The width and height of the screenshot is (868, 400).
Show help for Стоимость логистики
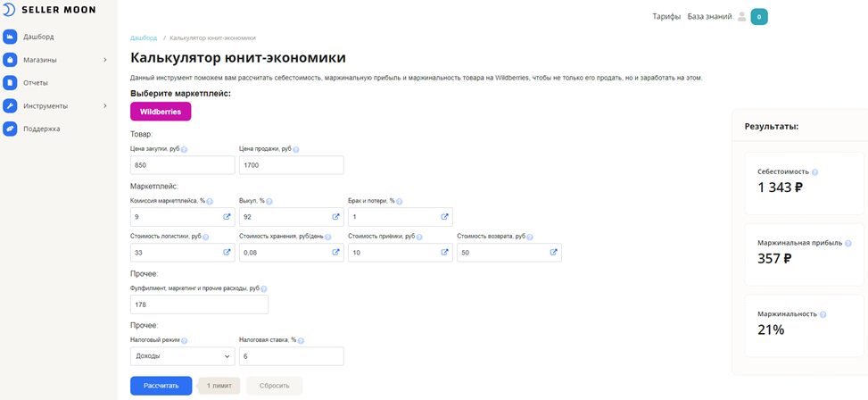tap(206, 237)
